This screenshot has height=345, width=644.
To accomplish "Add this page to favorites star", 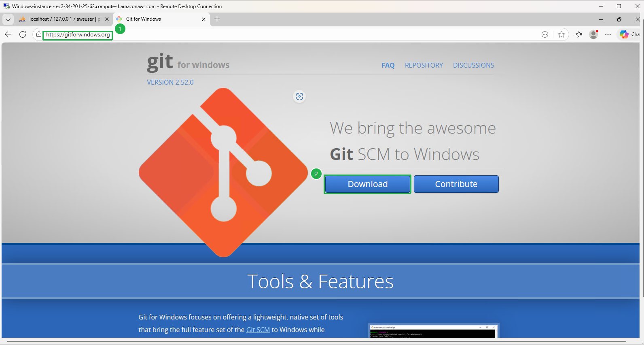I will coord(561,34).
